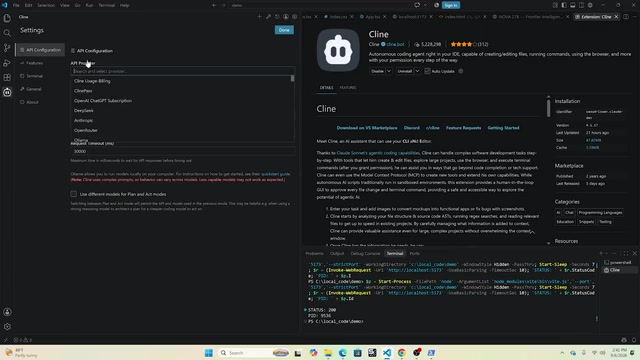Click the plus icon in the Cline panel header

tap(259, 17)
